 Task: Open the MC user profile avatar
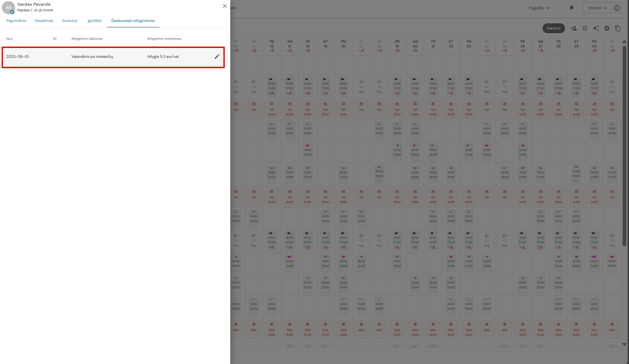tap(617, 8)
